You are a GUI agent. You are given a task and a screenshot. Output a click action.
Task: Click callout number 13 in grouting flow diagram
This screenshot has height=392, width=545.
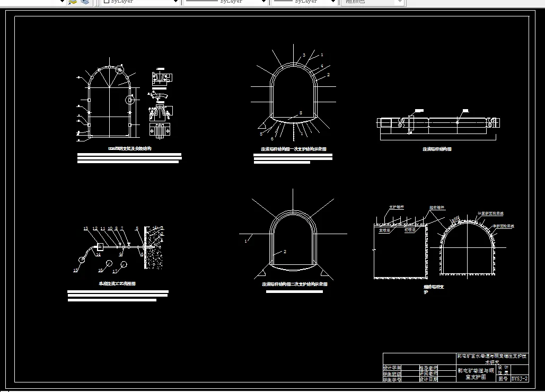point(85,228)
